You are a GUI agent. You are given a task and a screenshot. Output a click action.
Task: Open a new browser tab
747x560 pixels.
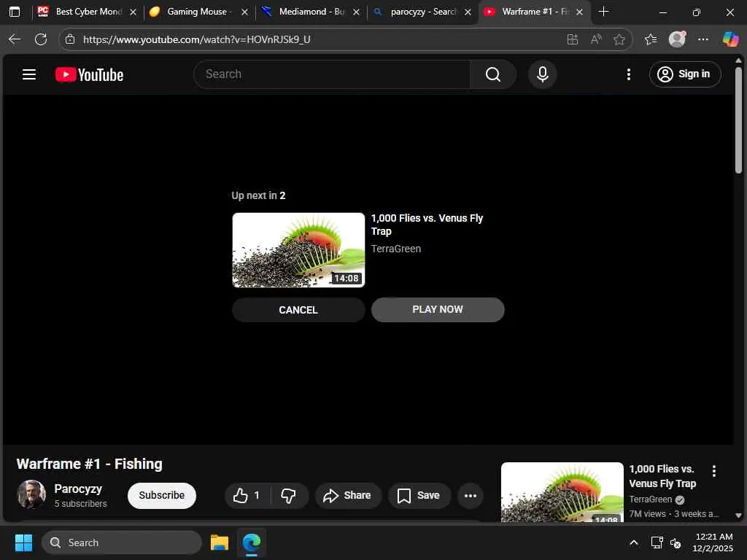(603, 12)
